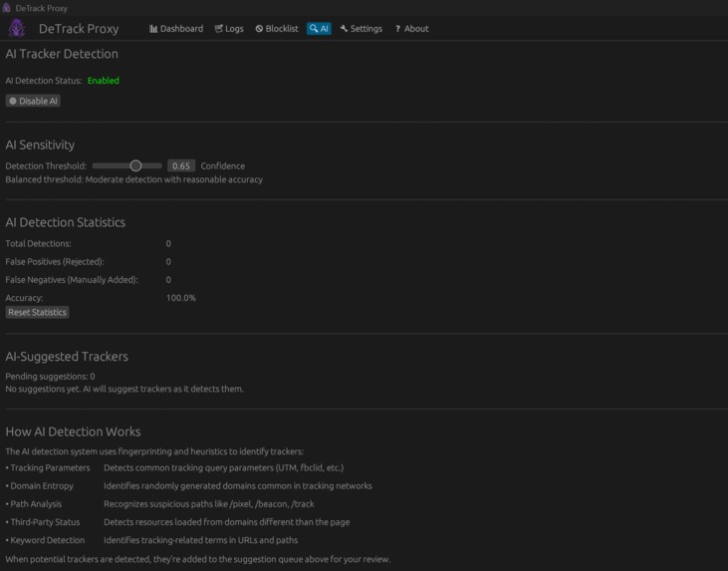Click the About question mark icon

click(x=398, y=29)
